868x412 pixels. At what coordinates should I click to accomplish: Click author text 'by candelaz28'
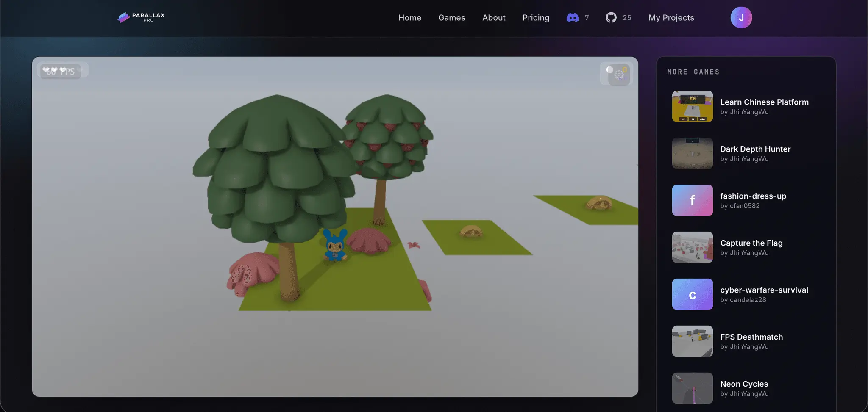click(743, 300)
